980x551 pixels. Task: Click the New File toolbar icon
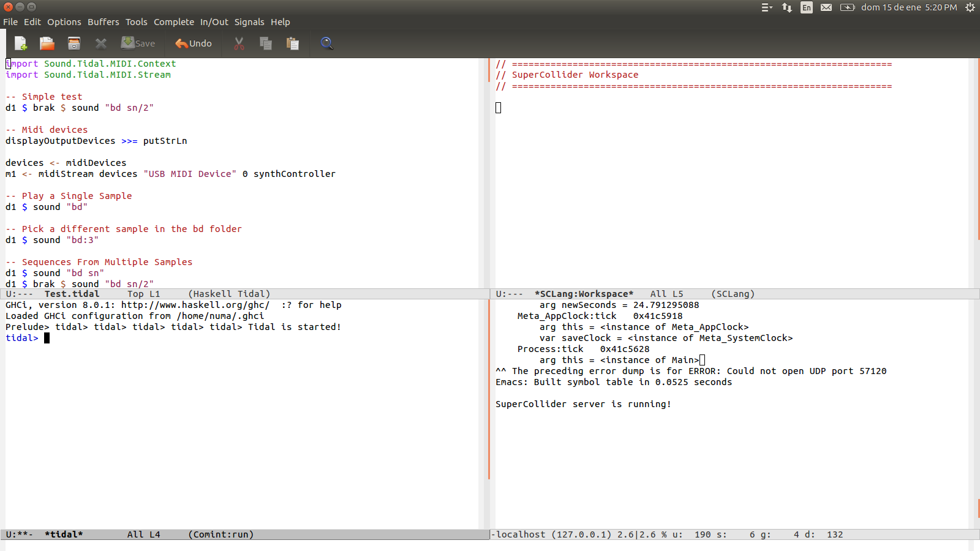point(21,43)
